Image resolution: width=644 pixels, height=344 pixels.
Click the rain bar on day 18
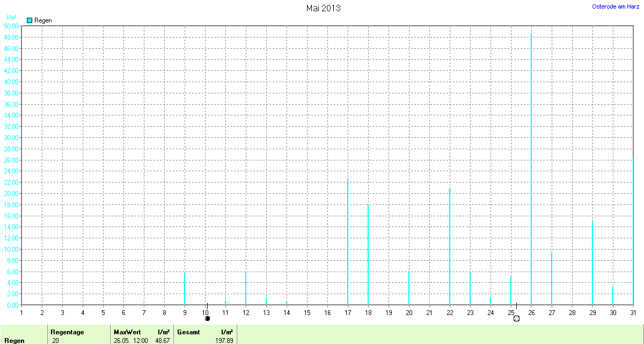368,254
